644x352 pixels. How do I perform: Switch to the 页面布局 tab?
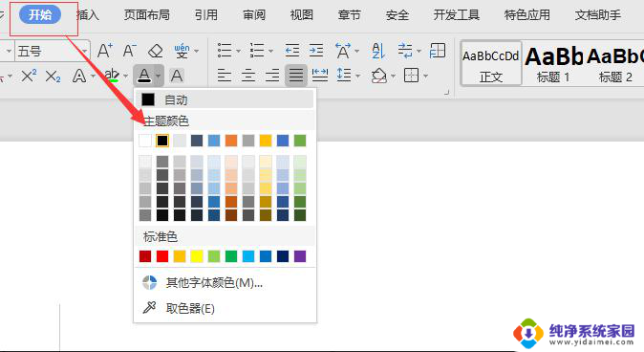(x=146, y=15)
